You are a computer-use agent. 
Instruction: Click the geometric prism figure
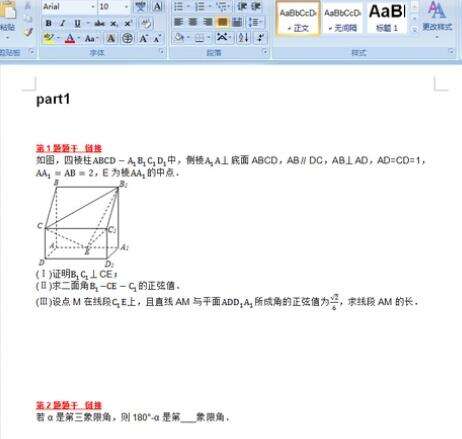(82, 224)
